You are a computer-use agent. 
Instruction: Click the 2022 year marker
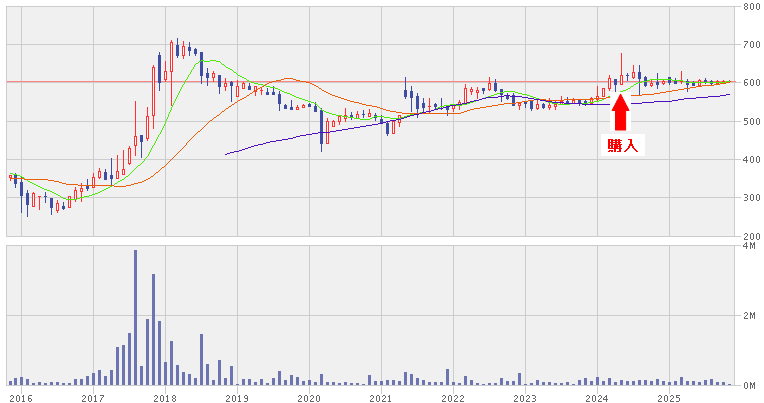coord(453,397)
